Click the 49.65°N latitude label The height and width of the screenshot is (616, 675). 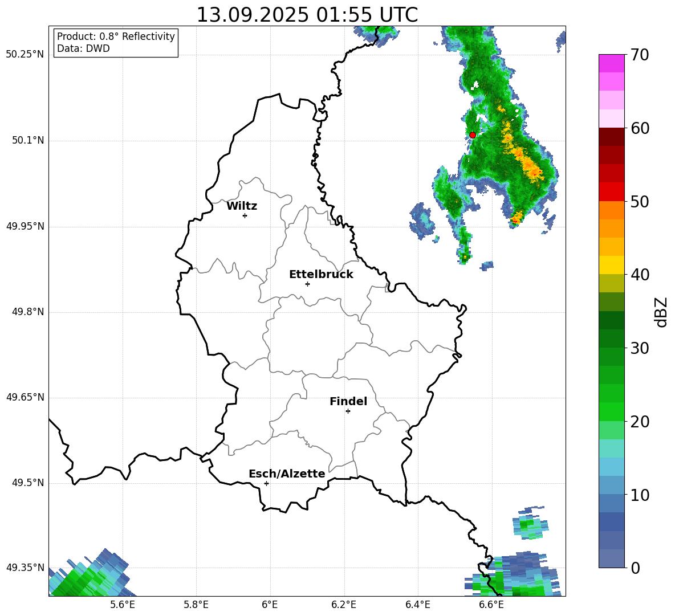(x=25, y=397)
